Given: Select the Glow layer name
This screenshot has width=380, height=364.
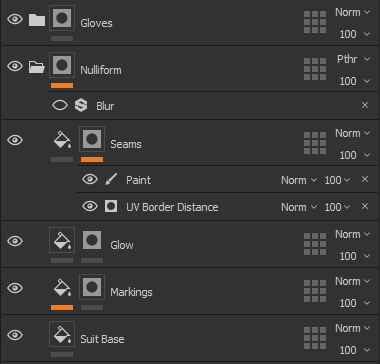Looking at the screenshot, I should (122, 245).
